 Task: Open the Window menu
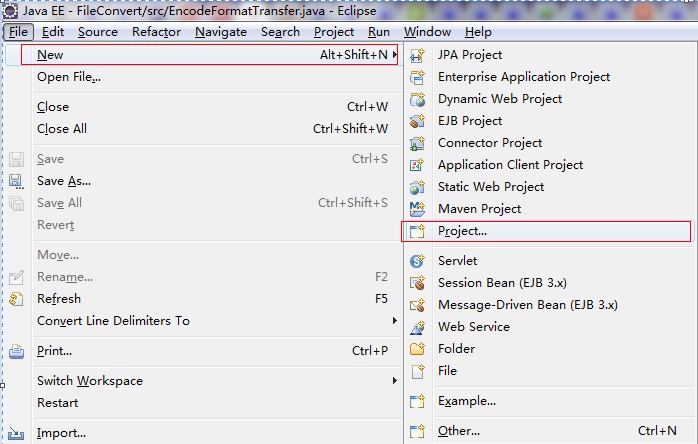click(x=427, y=32)
